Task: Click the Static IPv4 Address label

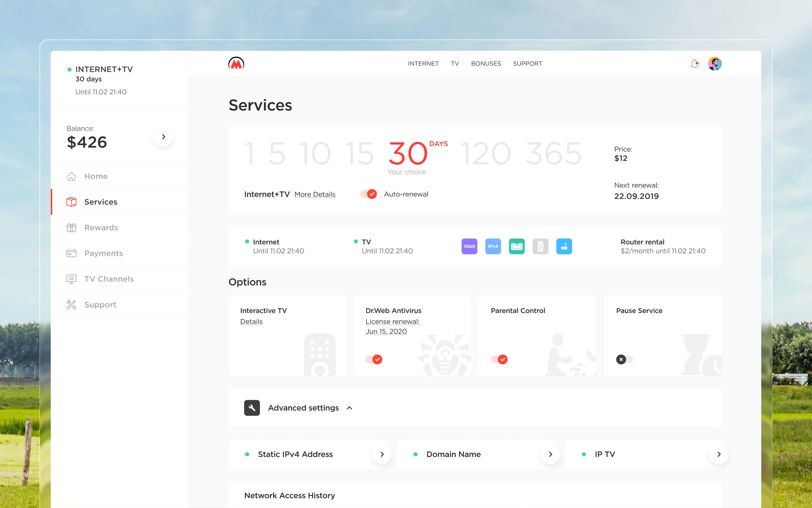Action: [x=295, y=454]
